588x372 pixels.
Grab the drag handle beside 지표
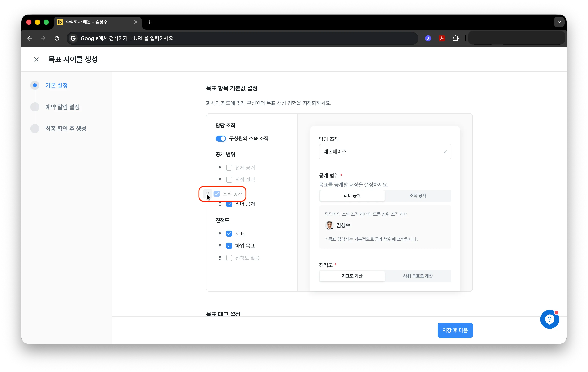point(220,234)
